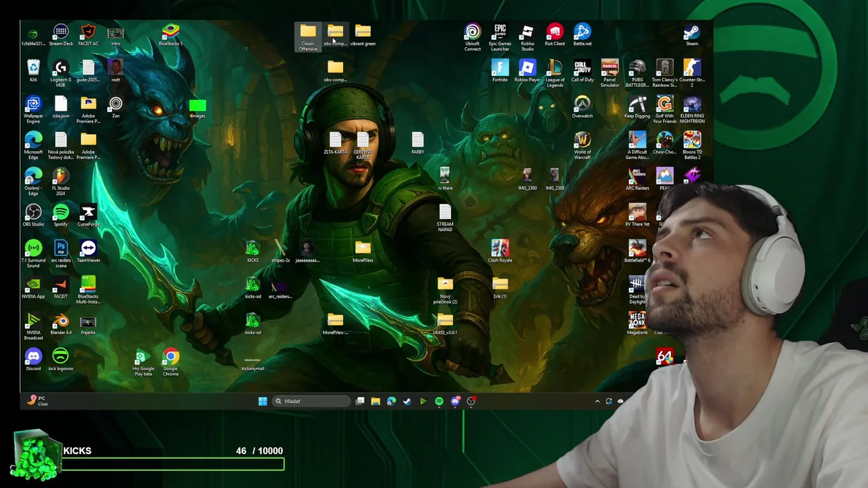Viewport: 868px width, 488px height.
Task: Launch the FACEIT AC desktop shortcut
Action: (x=88, y=35)
